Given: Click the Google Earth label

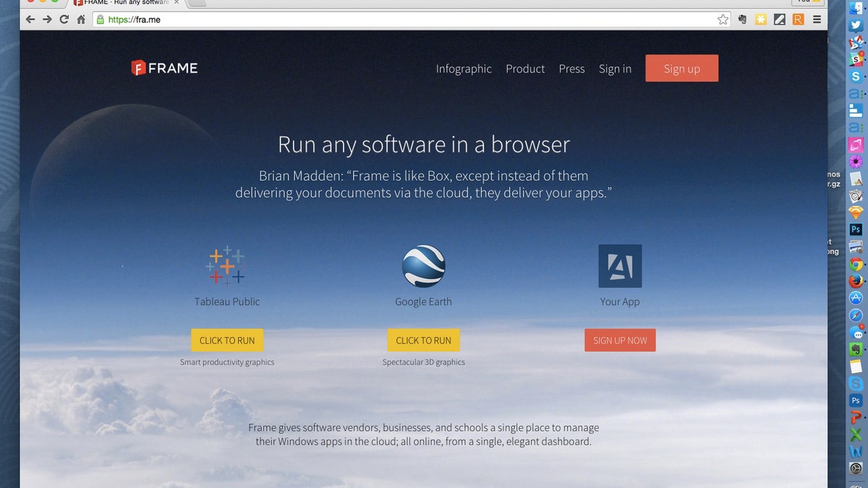Looking at the screenshot, I should pos(423,301).
